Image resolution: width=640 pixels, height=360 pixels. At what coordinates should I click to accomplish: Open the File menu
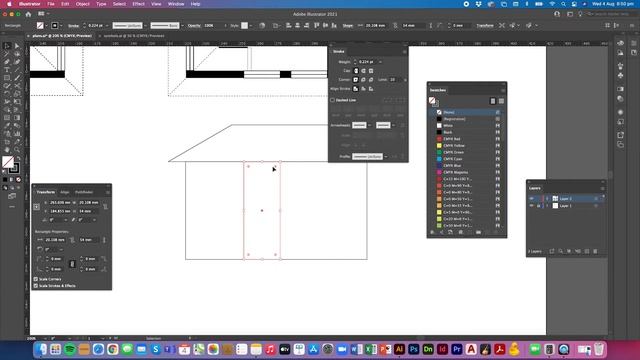tap(51, 4)
